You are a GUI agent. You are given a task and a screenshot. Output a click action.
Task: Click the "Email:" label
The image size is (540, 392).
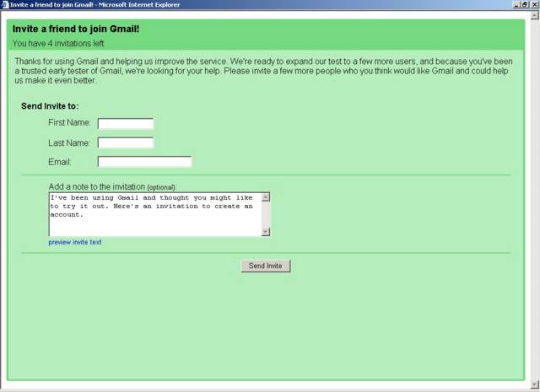pyautogui.click(x=60, y=162)
